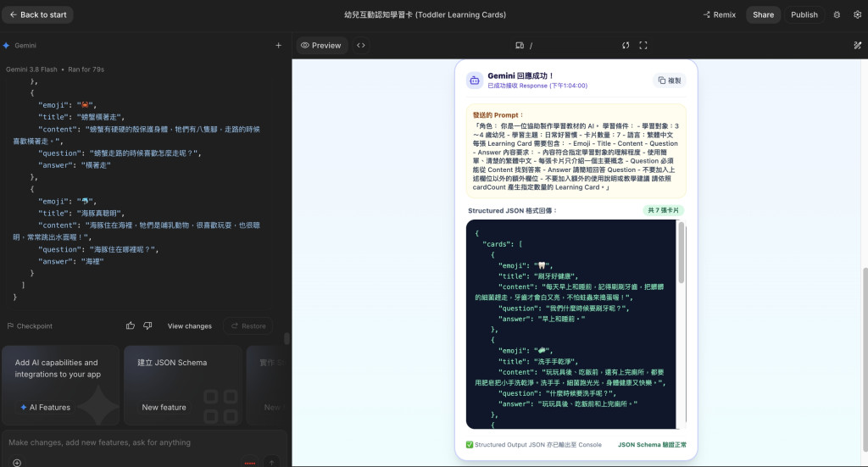Viewport: 868px width, 467px height.
Task: Reload the app preview
Action: tap(626, 46)
